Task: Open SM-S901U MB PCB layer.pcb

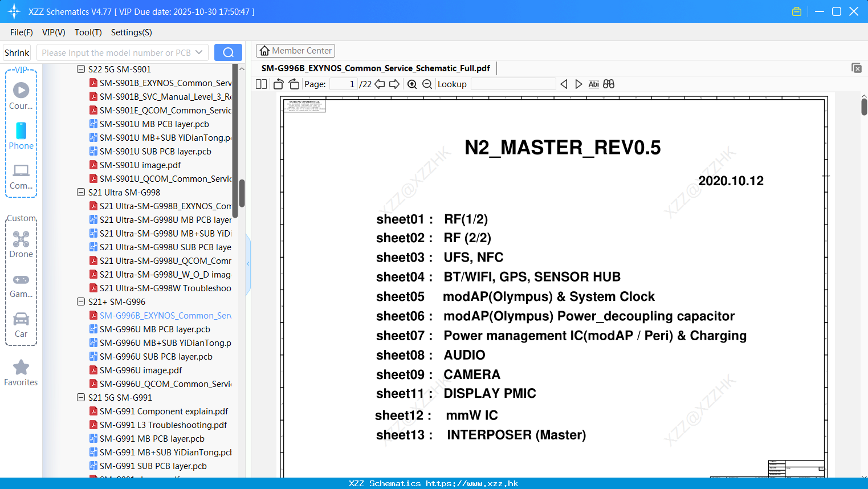Action: pyautogui.click(x=149, y=124)
